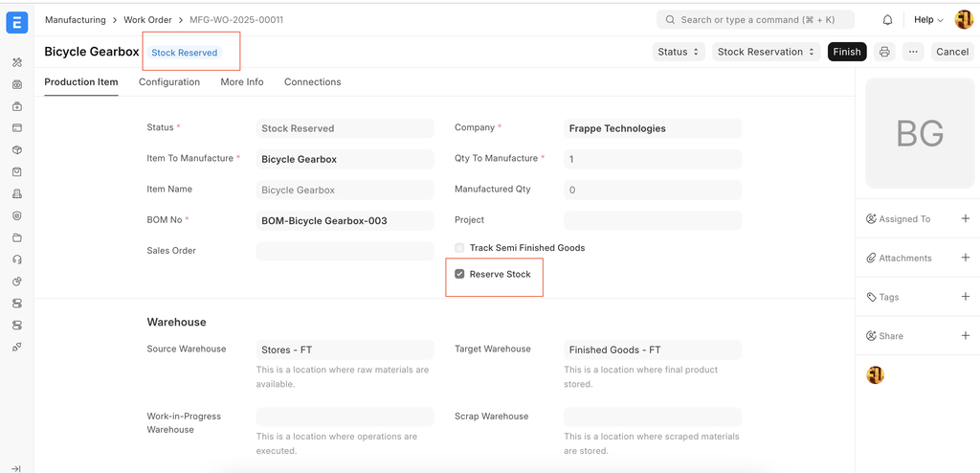The width and height of the screenshot is (980, 473).
Task: Add an assignee with Assigned To plus
Action: [965, 219]
